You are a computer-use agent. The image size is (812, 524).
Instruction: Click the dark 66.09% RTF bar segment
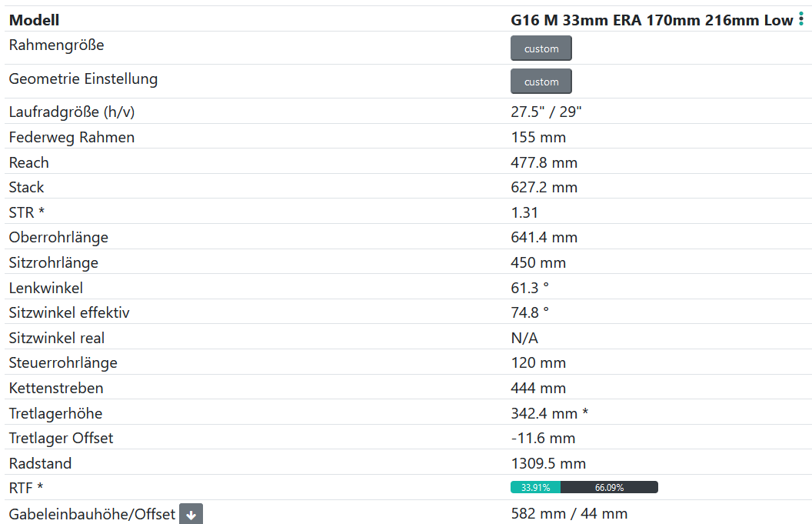(x=609, y=487)
